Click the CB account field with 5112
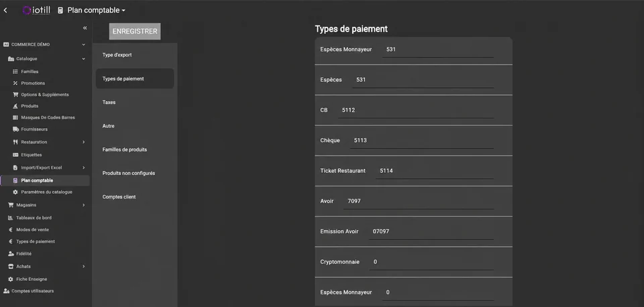 tap(416, 111)
